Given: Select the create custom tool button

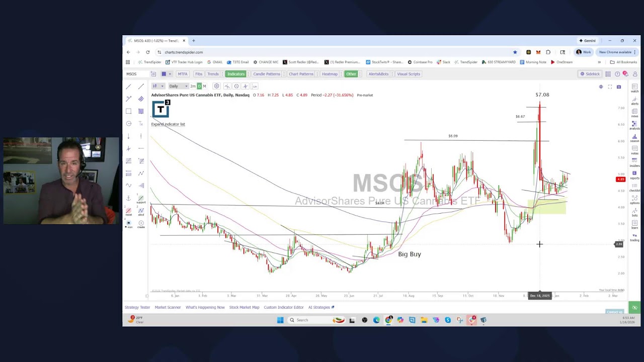Looking at the screenshot, I should point(141,224).
